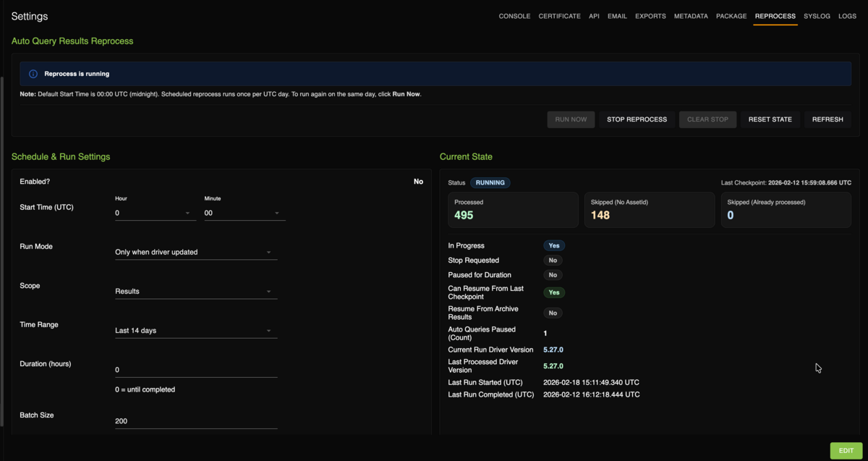This screenshot has height=461, width=868.
Task: Go to the EMAIL tab
Action: (x=617, y=16)
